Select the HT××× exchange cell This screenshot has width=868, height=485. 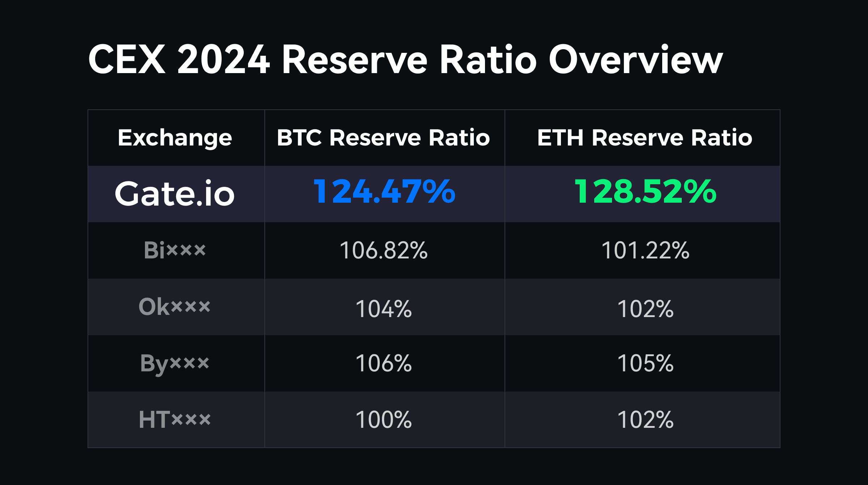tap(175, 420)
